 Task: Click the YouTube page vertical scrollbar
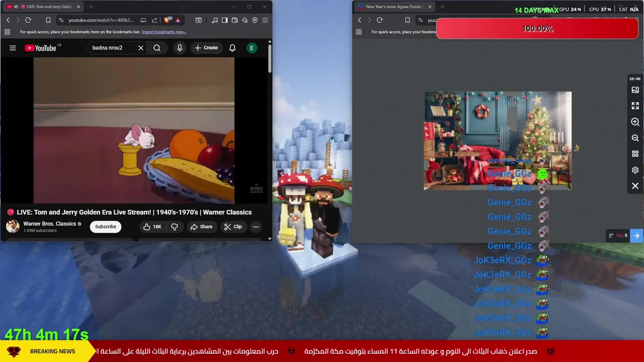(270, 59)
